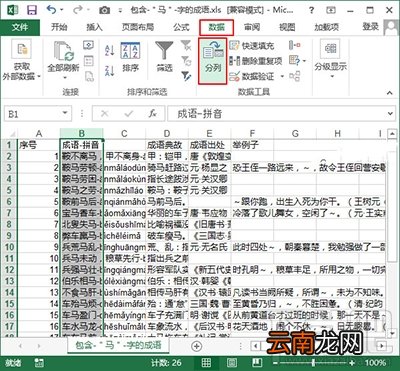Screen dimensions: 400x371
Task: Click the fx Insert Function icon
Action: [153, 114]
